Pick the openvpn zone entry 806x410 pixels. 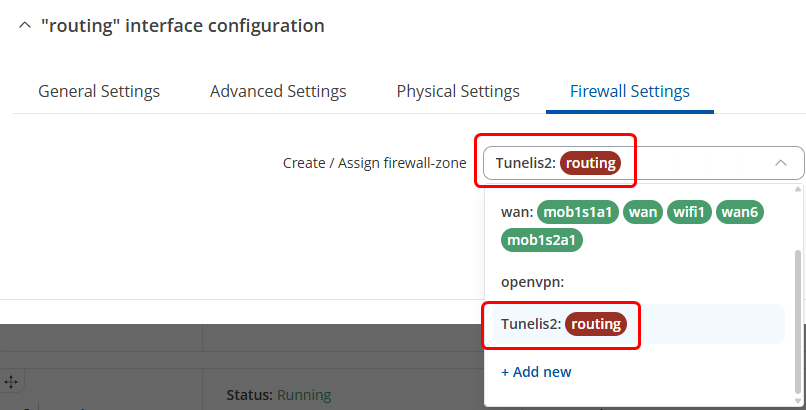[x=638, y=282]
